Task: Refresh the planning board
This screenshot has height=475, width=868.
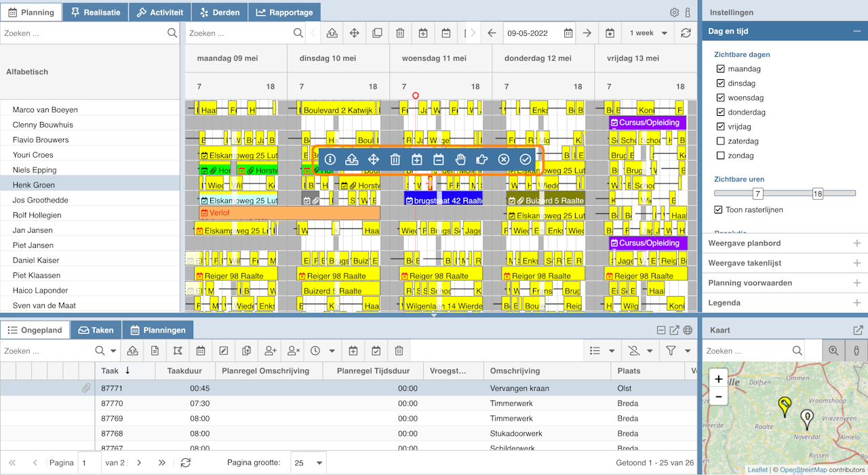Action: (x=686, y=33)
